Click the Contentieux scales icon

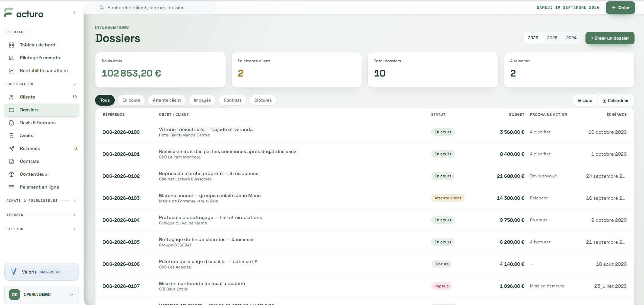coord(12,174)
